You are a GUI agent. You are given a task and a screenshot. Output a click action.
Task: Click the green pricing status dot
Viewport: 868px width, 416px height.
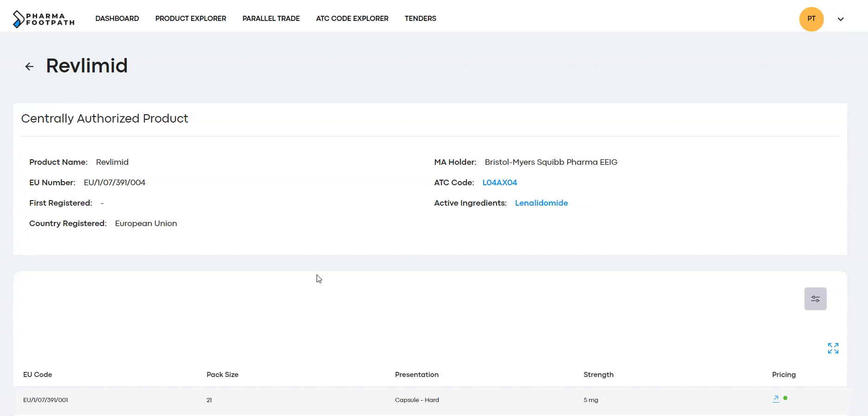tap(785, 398)
